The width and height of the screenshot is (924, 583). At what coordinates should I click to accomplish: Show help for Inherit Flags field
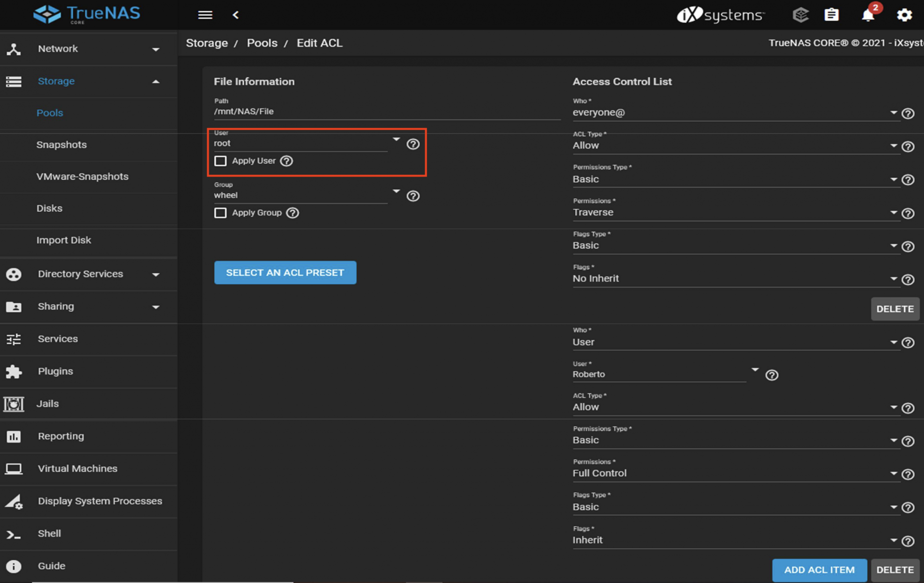pyautogui.click(x=908, y=541)
